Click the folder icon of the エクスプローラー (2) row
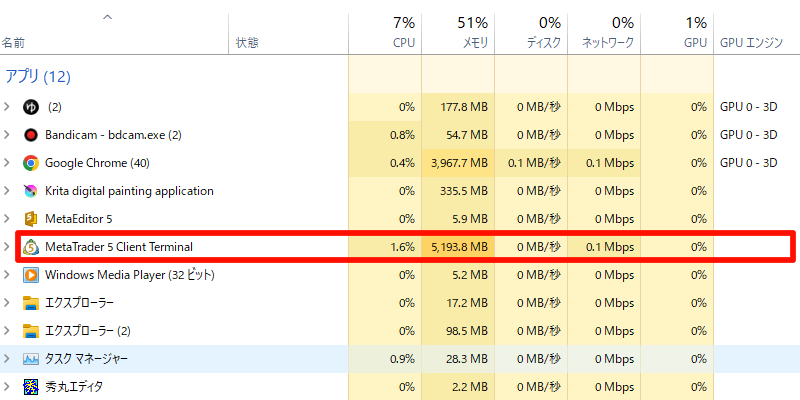 click(x=31, y=332)
